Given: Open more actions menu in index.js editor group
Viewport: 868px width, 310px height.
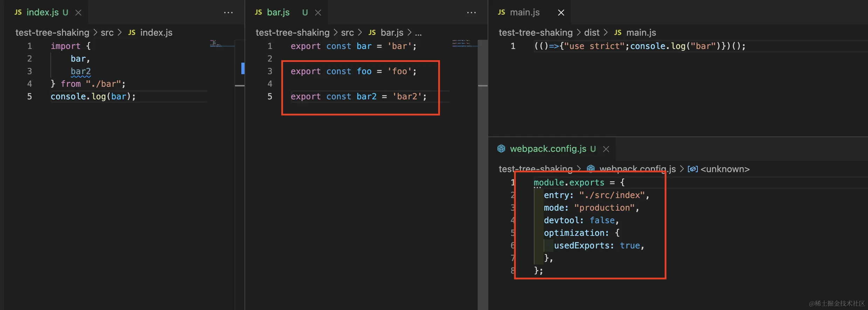Looking at the screenshot, I should [x=228, y=13].
